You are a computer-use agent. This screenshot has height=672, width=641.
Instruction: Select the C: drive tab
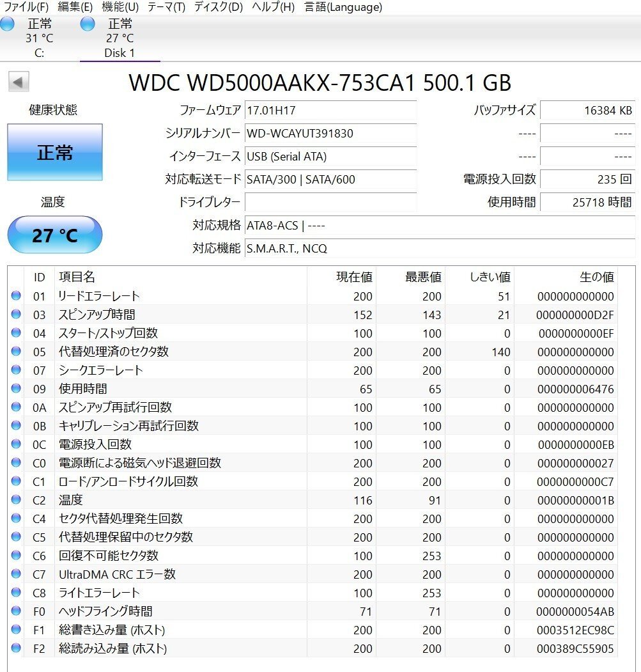click(x=40, y=38)
